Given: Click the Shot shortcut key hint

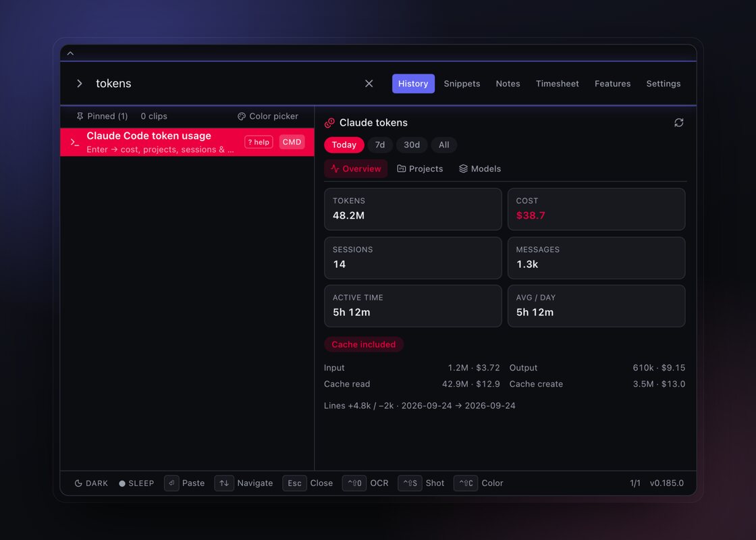Looking at the screenshot, I should (x=410, y=483).
